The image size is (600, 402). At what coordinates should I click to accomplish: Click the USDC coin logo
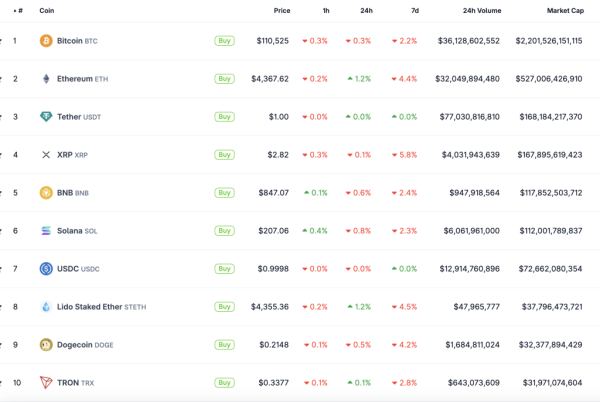(x=46, y=269)
